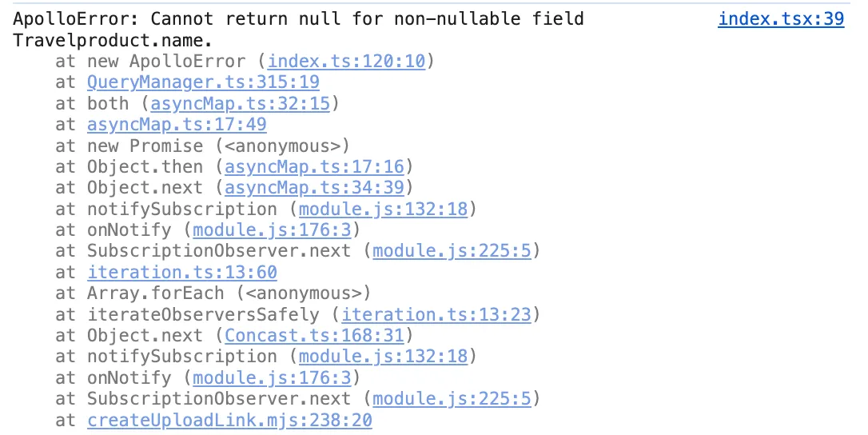Click the standalone asyncMap.ts:17:49 link
The width and height of the screenshot is (868, 435).
[x=177, y=125]
